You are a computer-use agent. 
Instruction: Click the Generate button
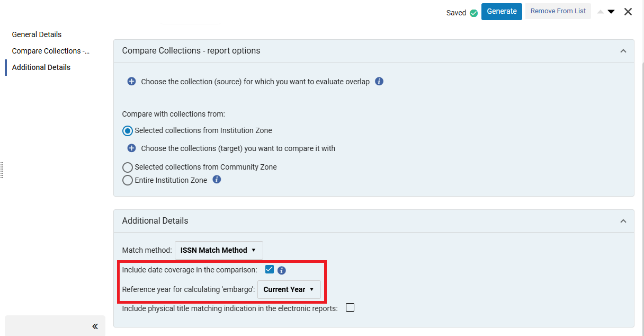pos(502,11)
